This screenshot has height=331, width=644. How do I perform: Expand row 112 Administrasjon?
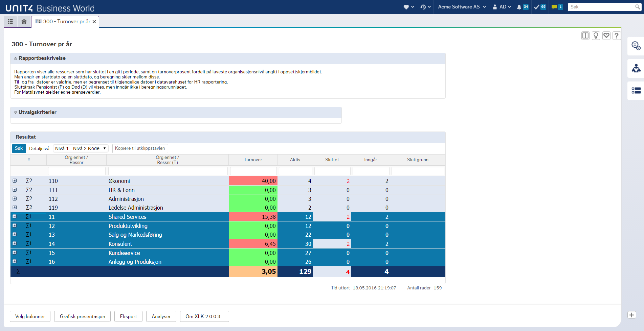tap(15, 198)
